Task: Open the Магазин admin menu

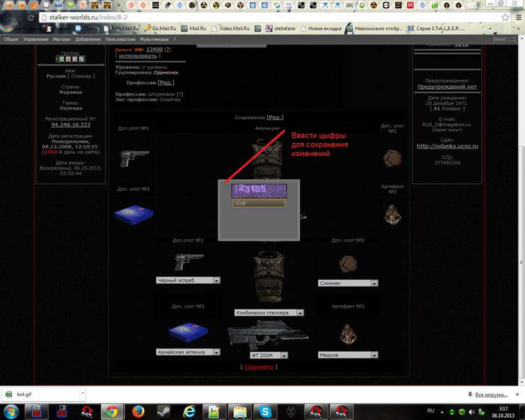Action: click(x=61, y=39)
